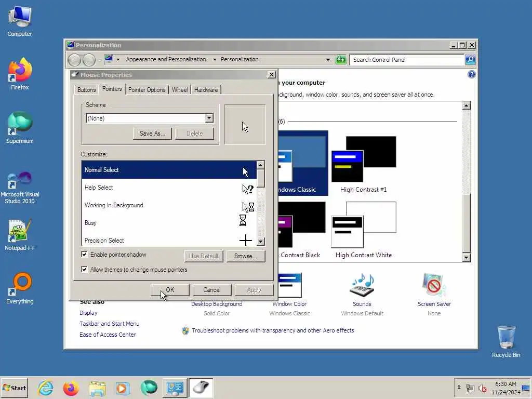Open the Display link under See also
The width and height of the screenshot is (532, 399).
pos(88,313)
